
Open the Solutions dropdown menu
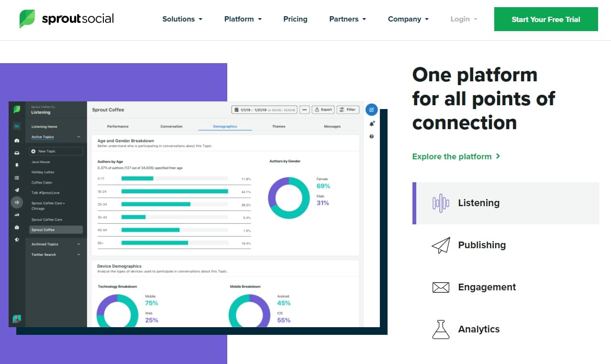click(x=182, y=19)
